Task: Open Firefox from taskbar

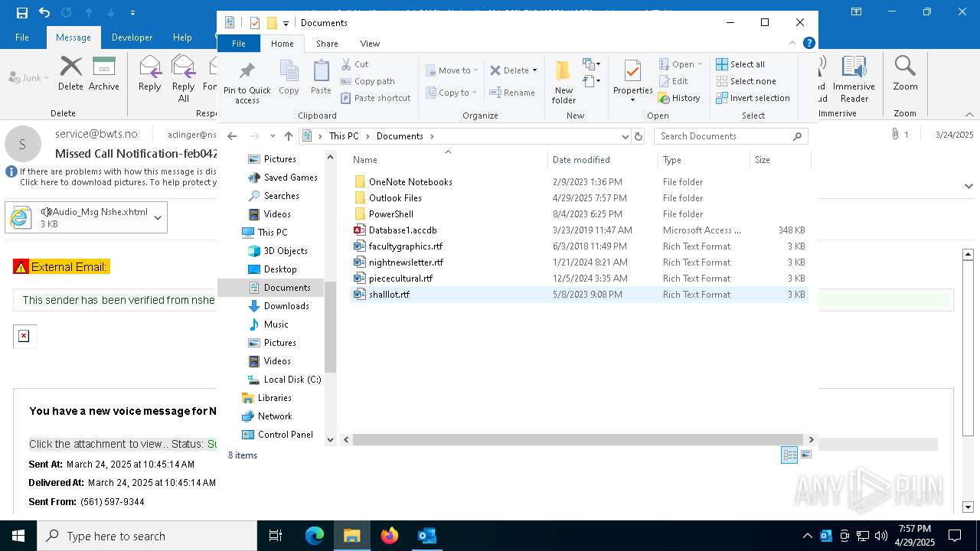Action: 390,536
